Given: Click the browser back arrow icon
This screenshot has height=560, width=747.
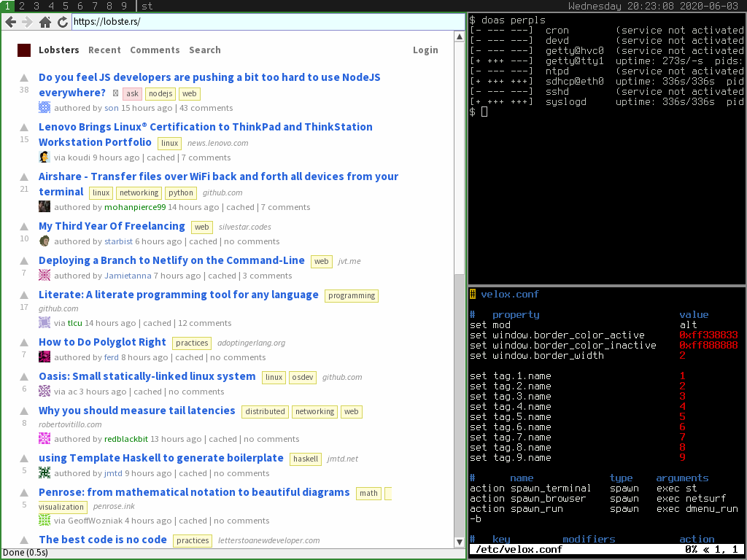Looking at the screenshot, I should coord(10,22).
